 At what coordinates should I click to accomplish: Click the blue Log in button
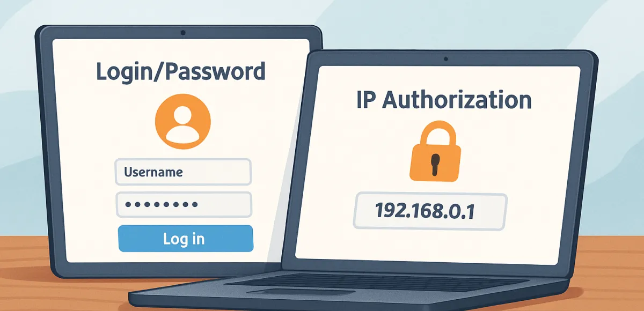pyautogui.click(x=185, y=239)
